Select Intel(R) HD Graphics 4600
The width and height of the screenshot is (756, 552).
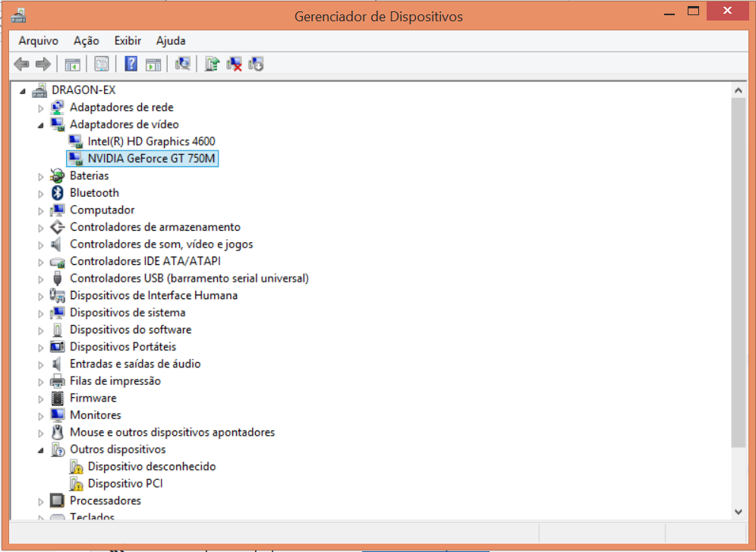coord(151,141)
